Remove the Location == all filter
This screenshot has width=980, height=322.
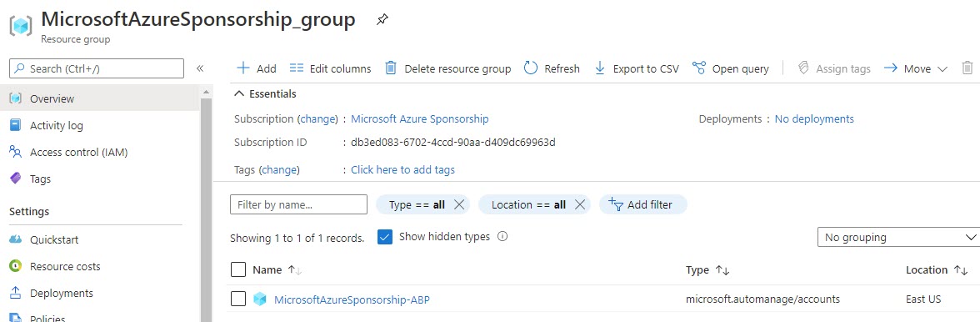[579, 204]
